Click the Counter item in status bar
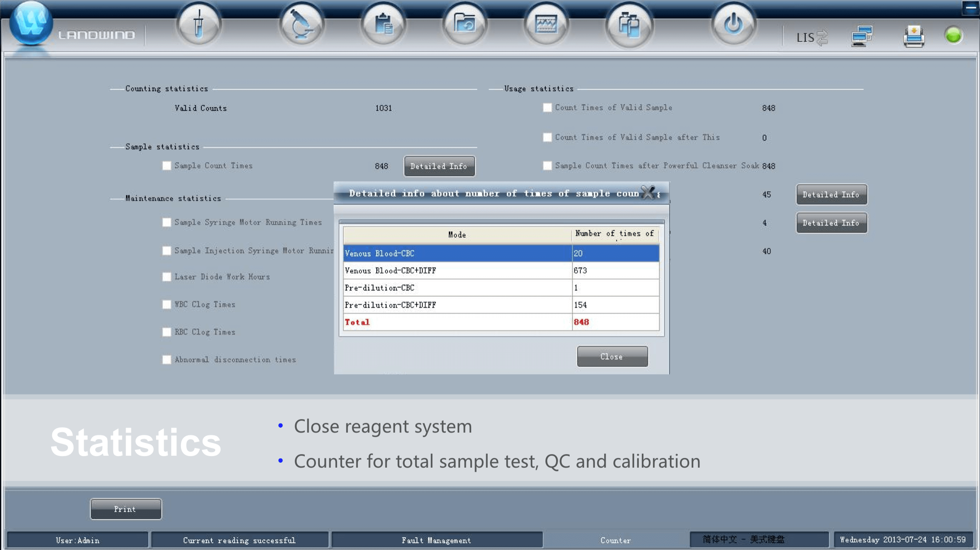980x550 pixels. [615, 540]
